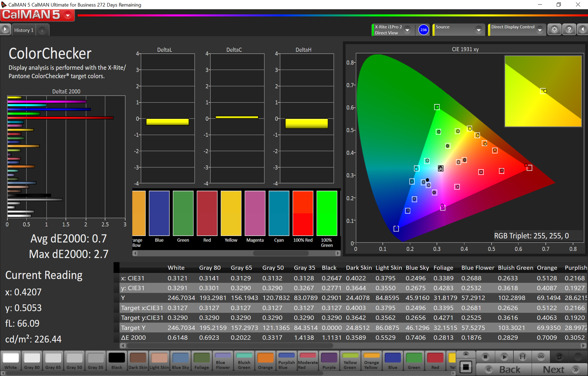Click the Back button

[x=504, y=370]
